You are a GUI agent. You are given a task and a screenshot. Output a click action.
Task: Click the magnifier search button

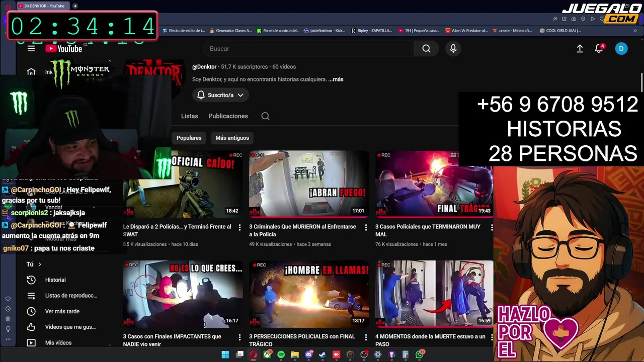click(426, 49)
